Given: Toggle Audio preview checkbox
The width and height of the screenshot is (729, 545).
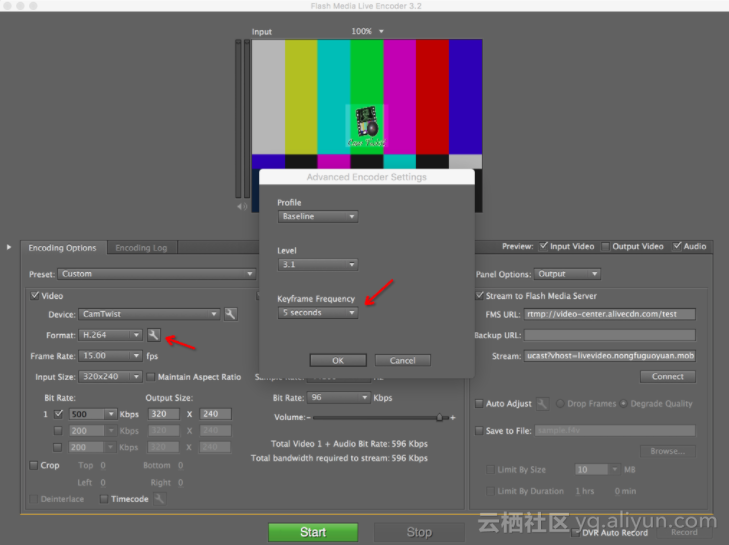Looking at the screenshot, I should tap(677, 246).
